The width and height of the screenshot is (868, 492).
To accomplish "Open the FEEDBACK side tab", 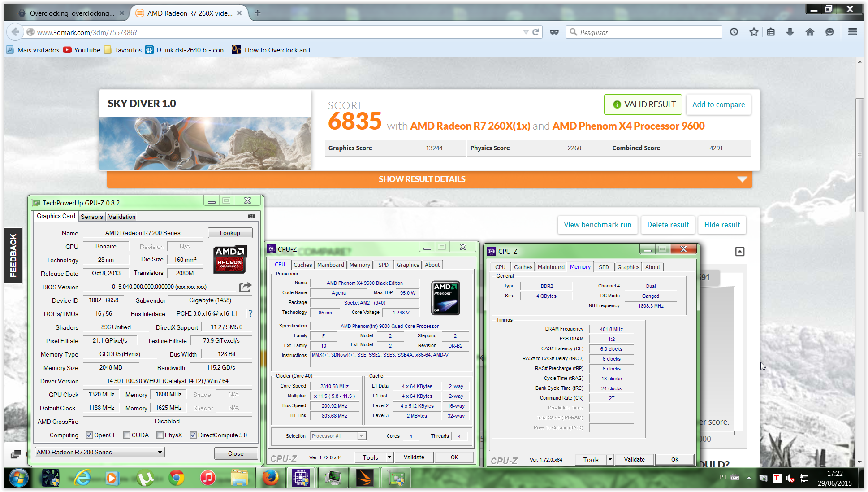I will (x=13, y=255).
